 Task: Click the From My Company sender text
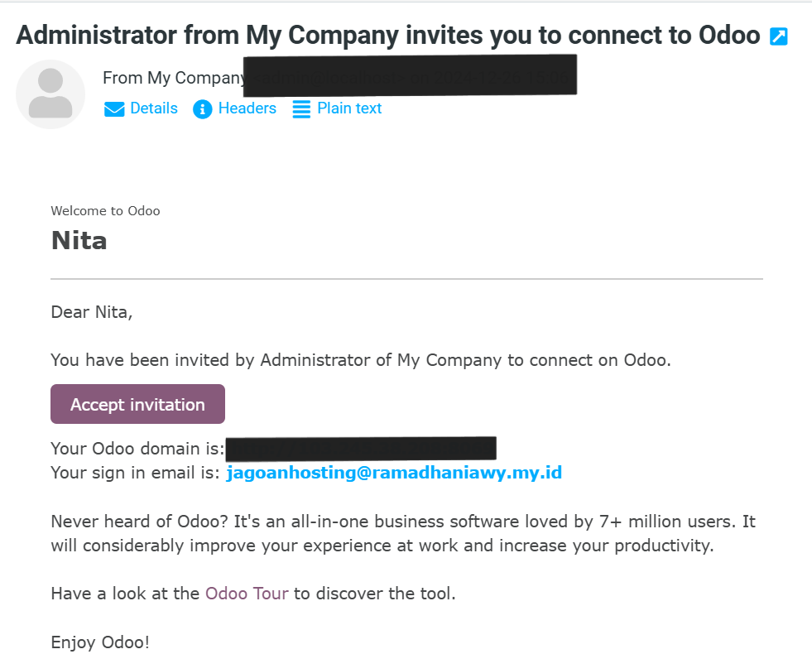pyautogui.click(x=174, y=78)
